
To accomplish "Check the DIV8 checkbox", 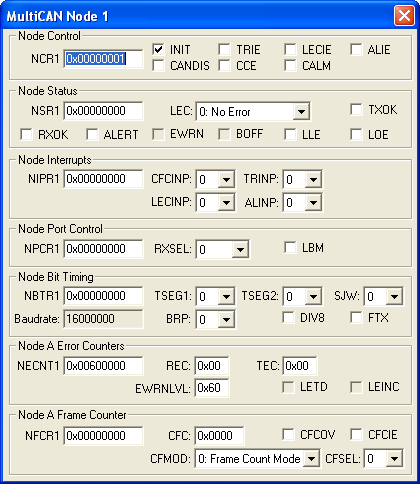I will (288, 317).
